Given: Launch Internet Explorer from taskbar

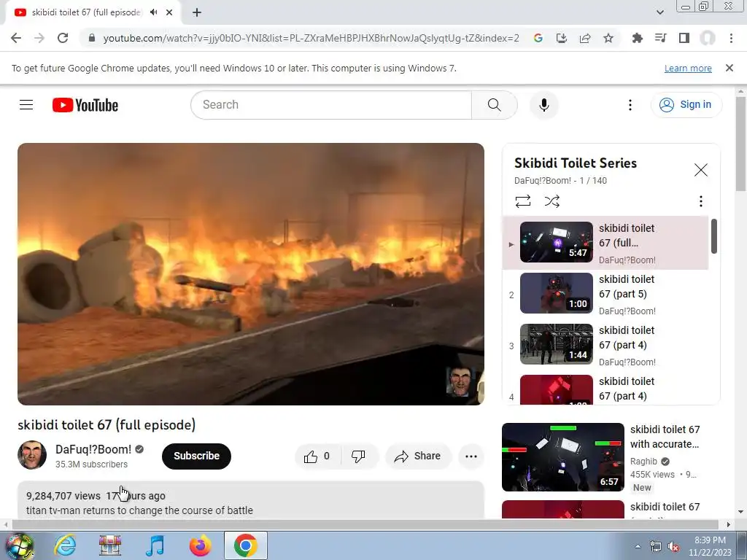Looking at the screenshot, I should (65, 545).
